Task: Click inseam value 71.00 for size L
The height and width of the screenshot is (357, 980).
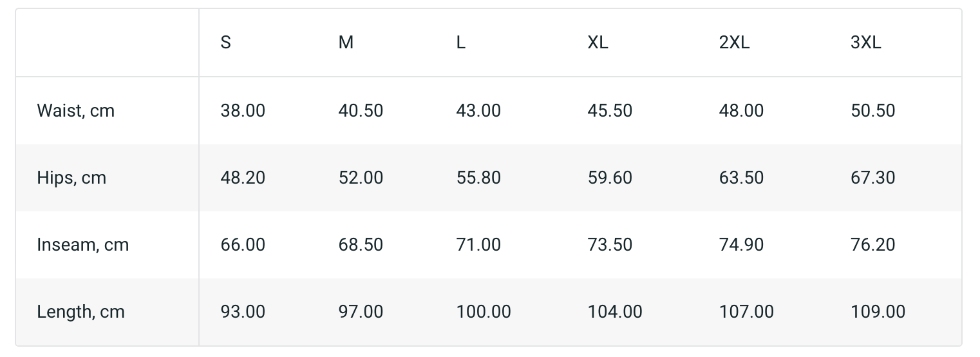Action: click(478, 245)
